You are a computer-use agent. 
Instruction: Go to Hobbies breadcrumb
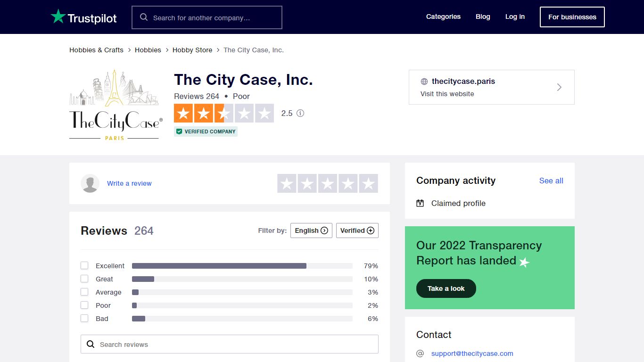click(x=148, y=50)
